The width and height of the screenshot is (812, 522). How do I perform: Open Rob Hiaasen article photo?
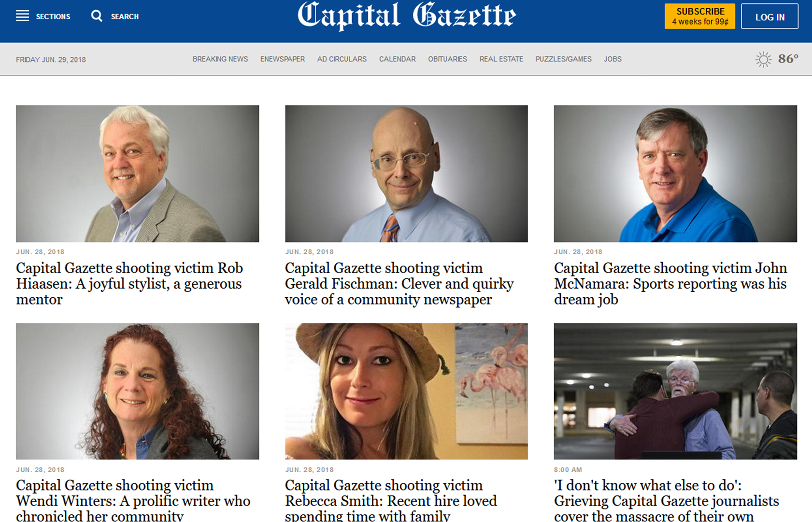click(137, 174)
